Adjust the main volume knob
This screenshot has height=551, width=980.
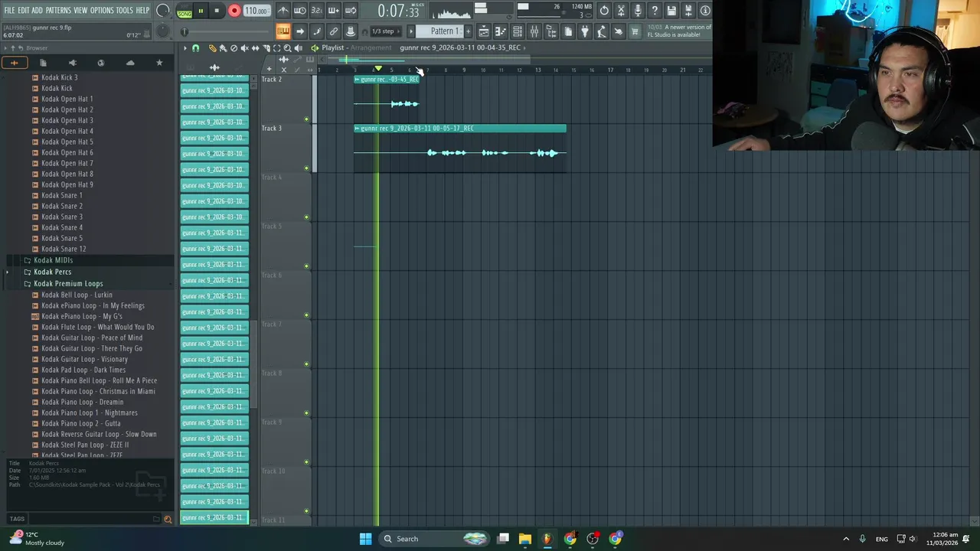click(163, 11)
